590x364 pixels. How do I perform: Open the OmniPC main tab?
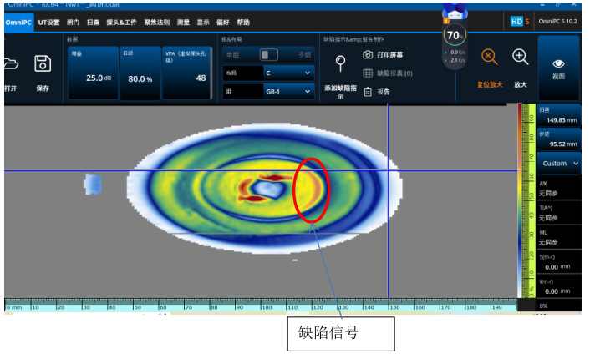coord(18,23)
